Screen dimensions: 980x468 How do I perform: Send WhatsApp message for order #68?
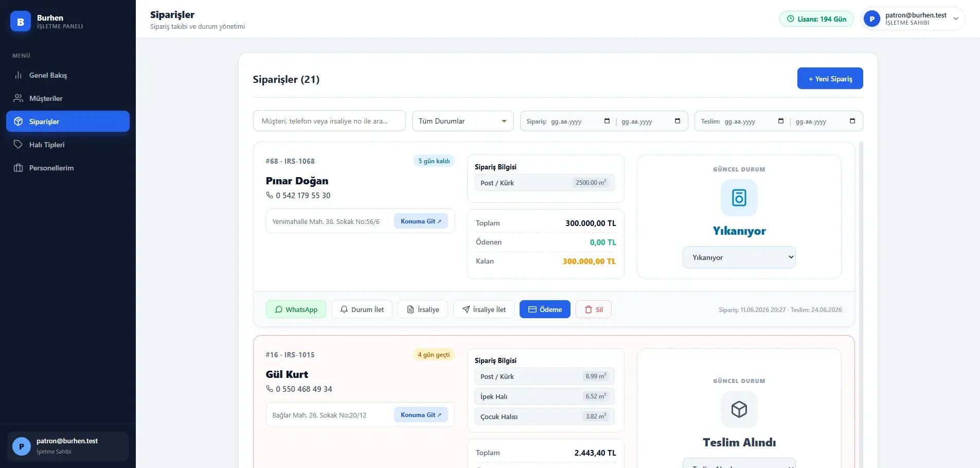point(296,309)
